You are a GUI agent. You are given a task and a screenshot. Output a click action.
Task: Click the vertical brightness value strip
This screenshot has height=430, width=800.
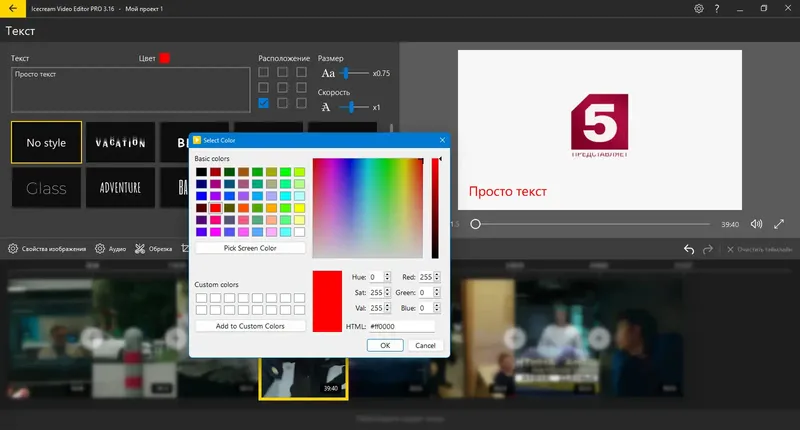pos(435,208)
